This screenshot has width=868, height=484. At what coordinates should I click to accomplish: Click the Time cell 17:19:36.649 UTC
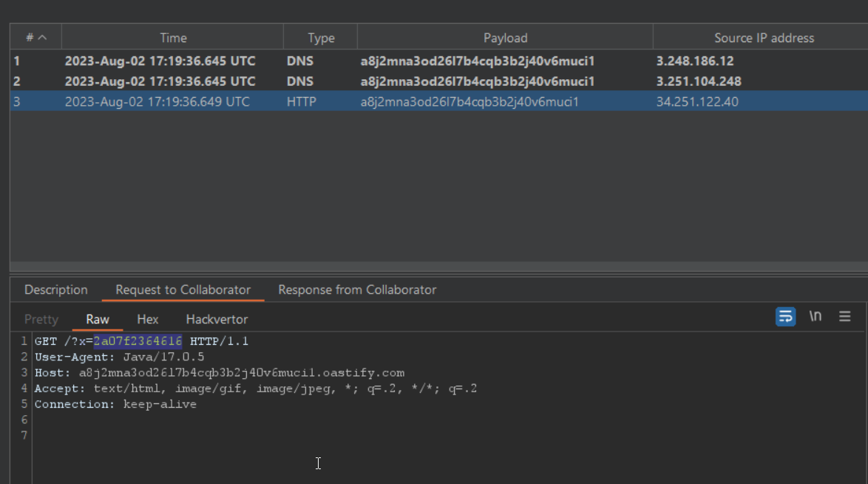[x=157, y=101]
